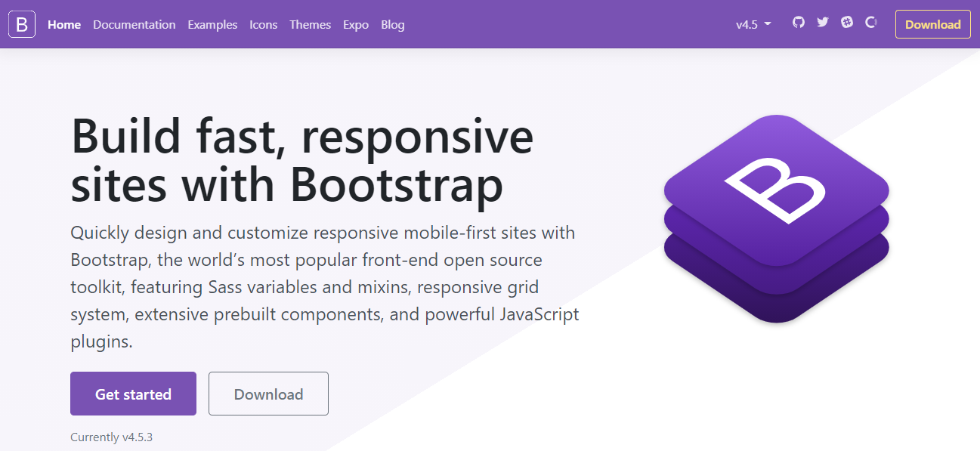Click the Bootstrap B logo in navbar
The height and width of the screenshot is (451, 980).
[22, 24]
